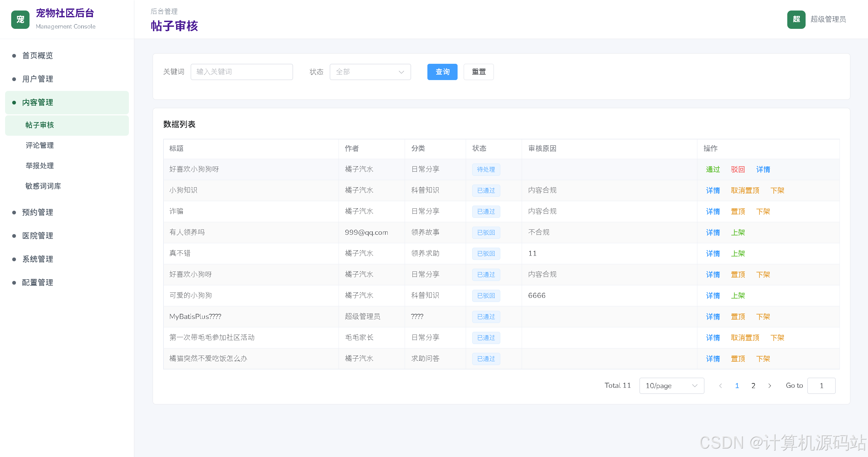Click 下架 for MyBatisPlus???? post
This screenshot has height=457, width=868.
coord(763,317)
